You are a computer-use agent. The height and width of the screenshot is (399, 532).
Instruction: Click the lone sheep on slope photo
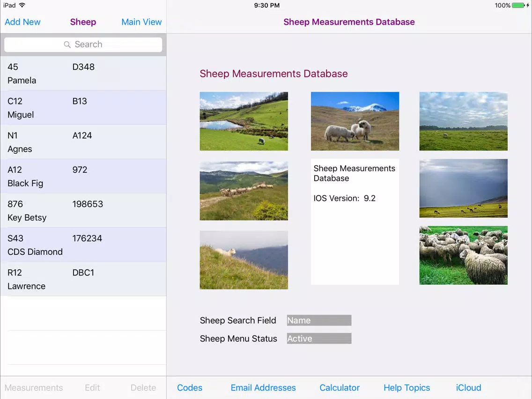coord(244,260)
